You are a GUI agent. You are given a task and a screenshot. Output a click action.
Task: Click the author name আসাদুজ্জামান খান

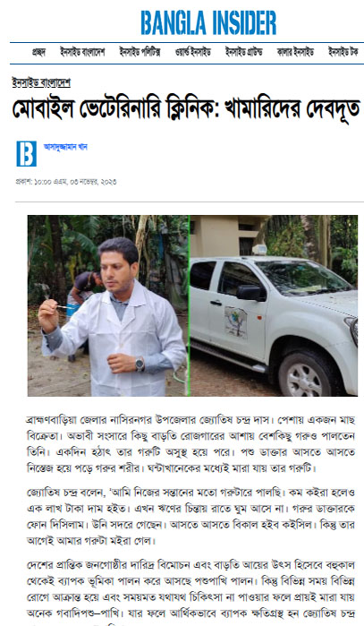pos(65,147)
